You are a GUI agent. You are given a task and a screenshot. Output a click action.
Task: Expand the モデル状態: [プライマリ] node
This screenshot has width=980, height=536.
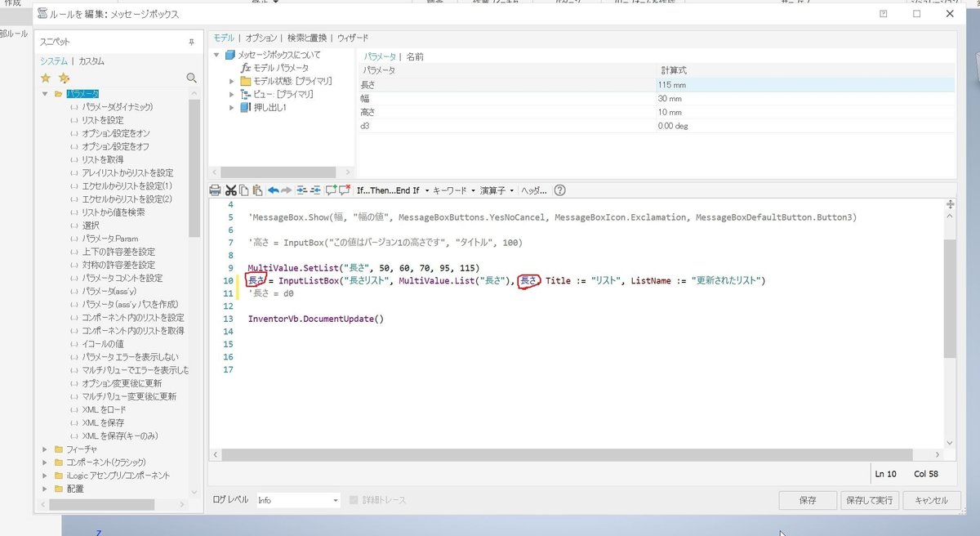(232, 81)
